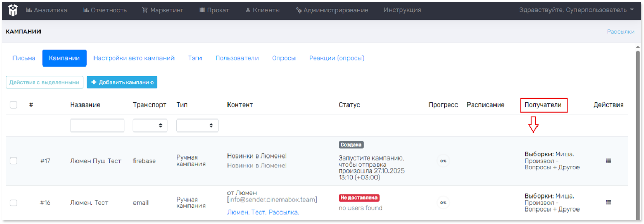Expand the Тип filter dropdown

pyautogui.click(x=197, y=125)
